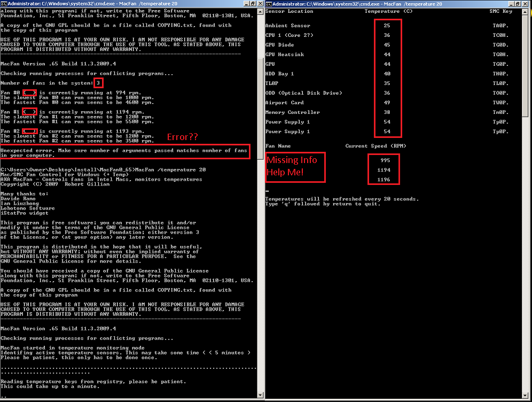This screenshot has height=402, width=532.
Task: Click the SMC key 'TA0P.'
Action: tap(500, 26)
